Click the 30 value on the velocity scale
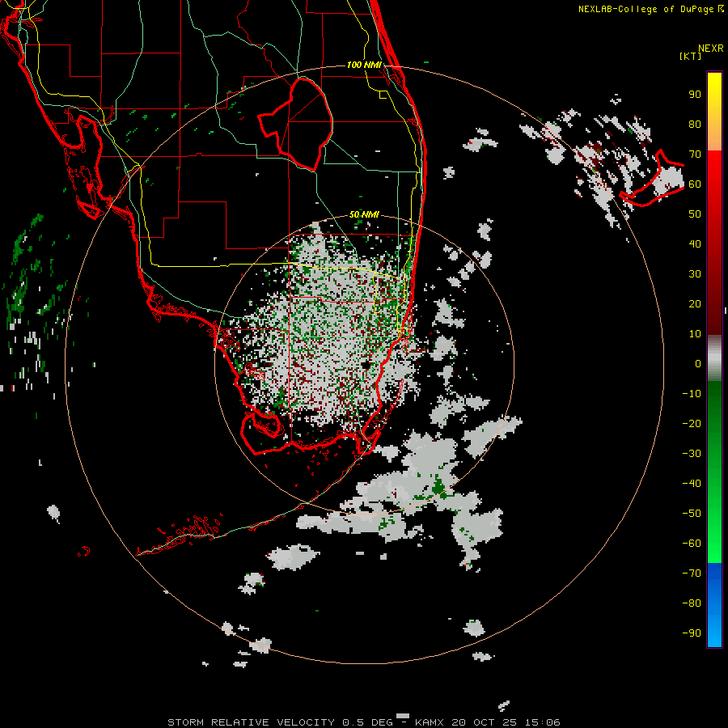 [695, 274]
